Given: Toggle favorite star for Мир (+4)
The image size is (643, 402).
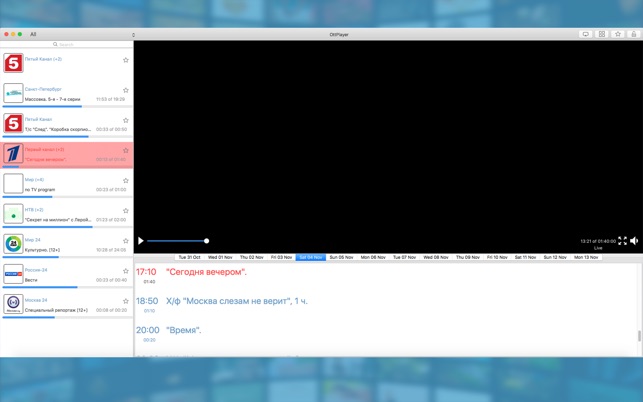Looking at the screenshot, I should pos(126,180).
